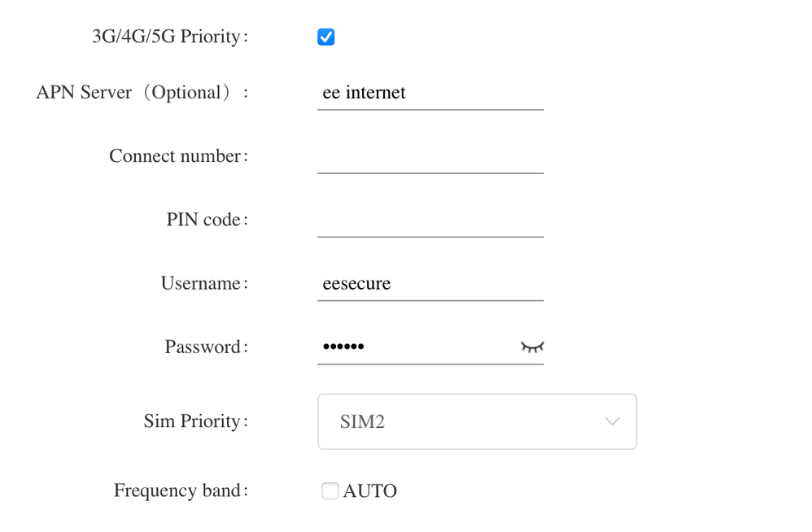Expand Sim Priority using the chevron arrow

point(613,421)
